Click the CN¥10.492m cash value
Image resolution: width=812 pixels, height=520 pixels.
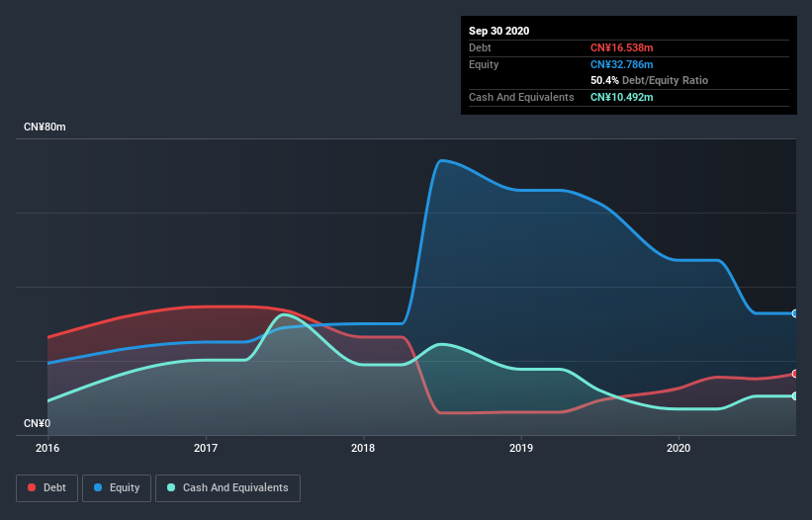tap(622, 97)
